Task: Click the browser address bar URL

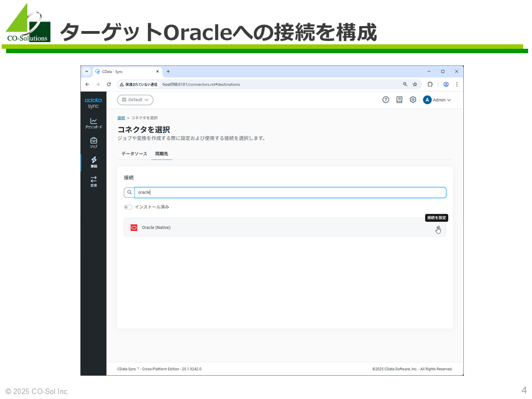Action: click(201, 84)
